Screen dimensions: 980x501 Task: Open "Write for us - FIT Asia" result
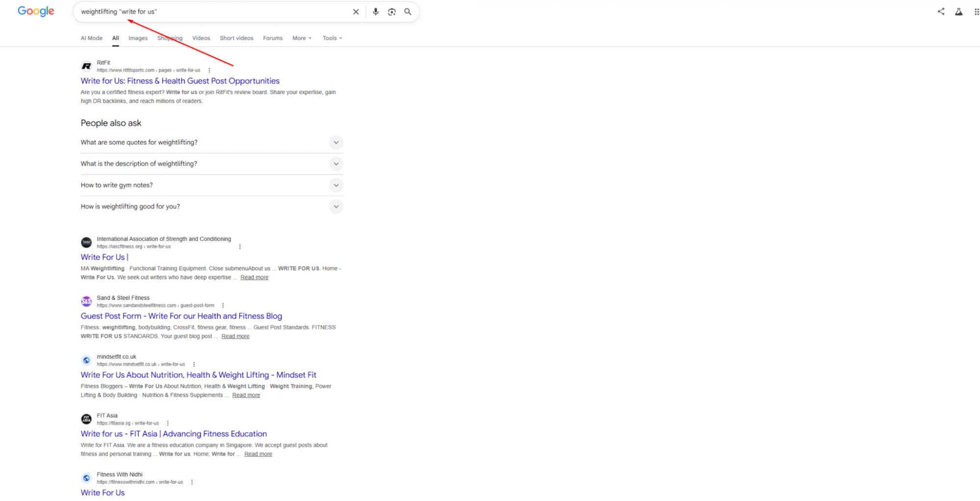point(174,434)
